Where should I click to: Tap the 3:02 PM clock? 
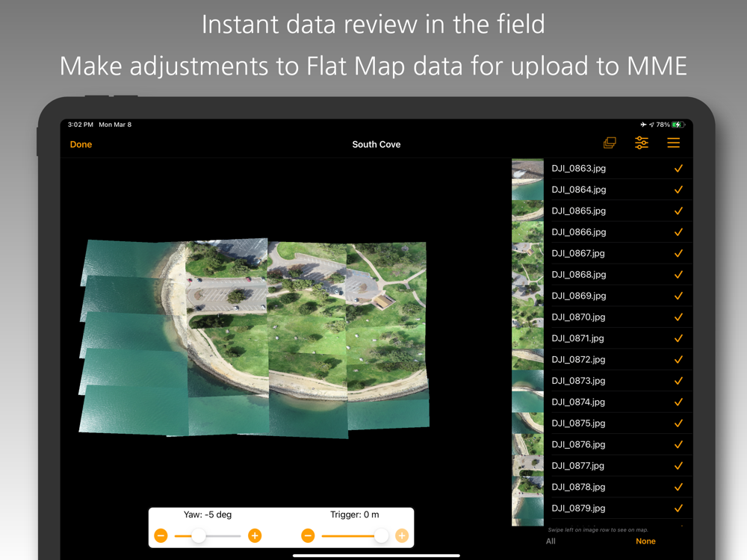(x=81, y=124)
